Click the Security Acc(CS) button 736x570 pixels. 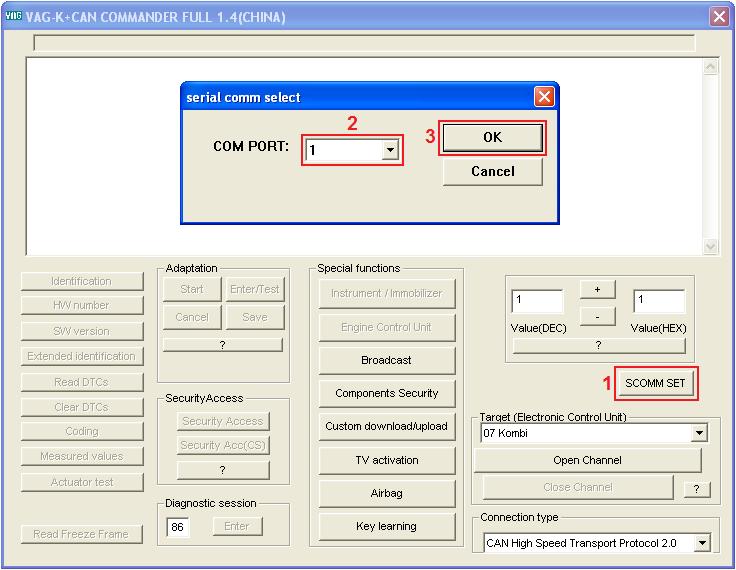coord(222,445)
